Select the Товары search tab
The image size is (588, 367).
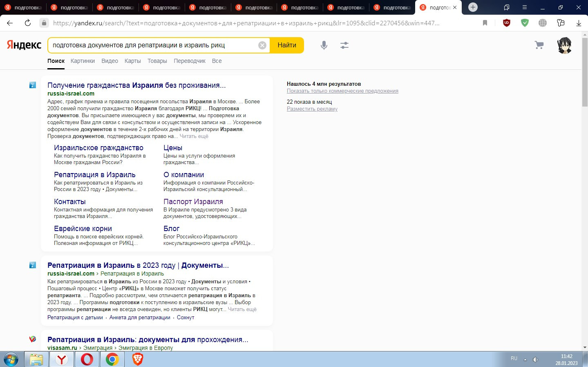coord(157,61)
